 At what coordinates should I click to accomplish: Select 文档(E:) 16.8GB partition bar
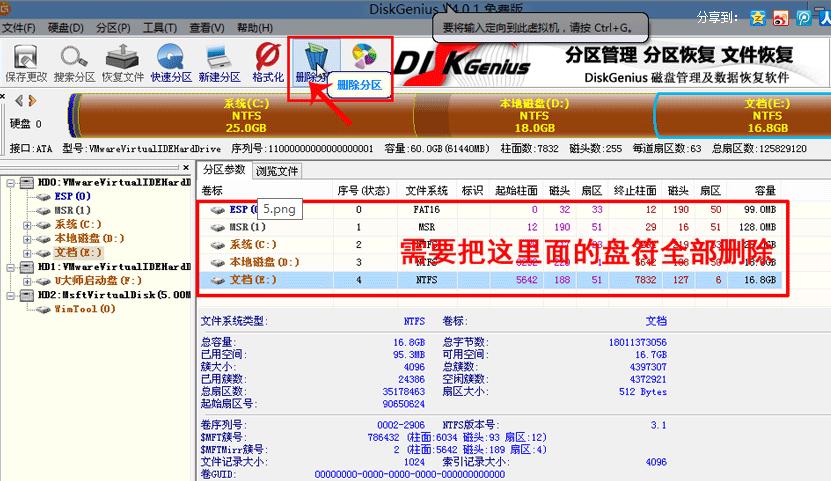click(x=743, y=115)
